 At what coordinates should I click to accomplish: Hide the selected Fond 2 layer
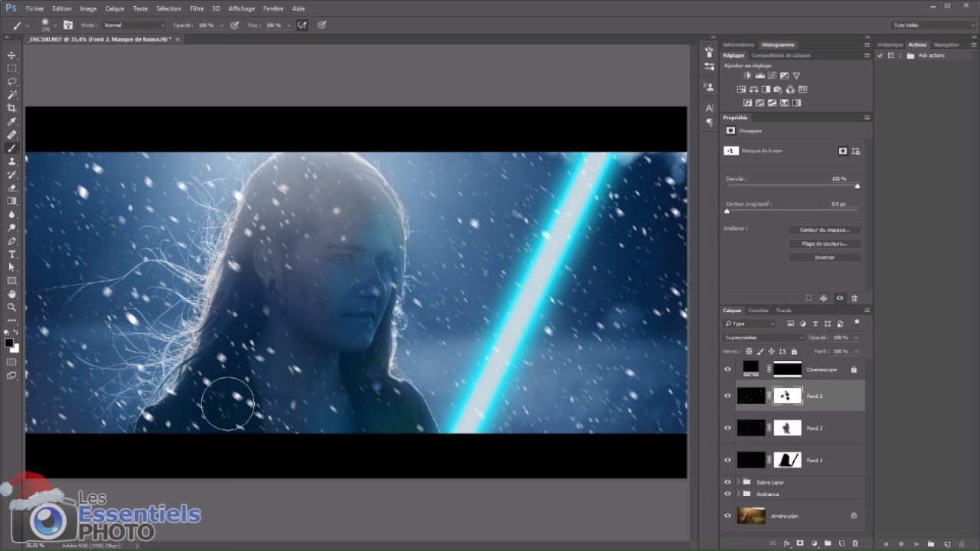coord(727,396)
